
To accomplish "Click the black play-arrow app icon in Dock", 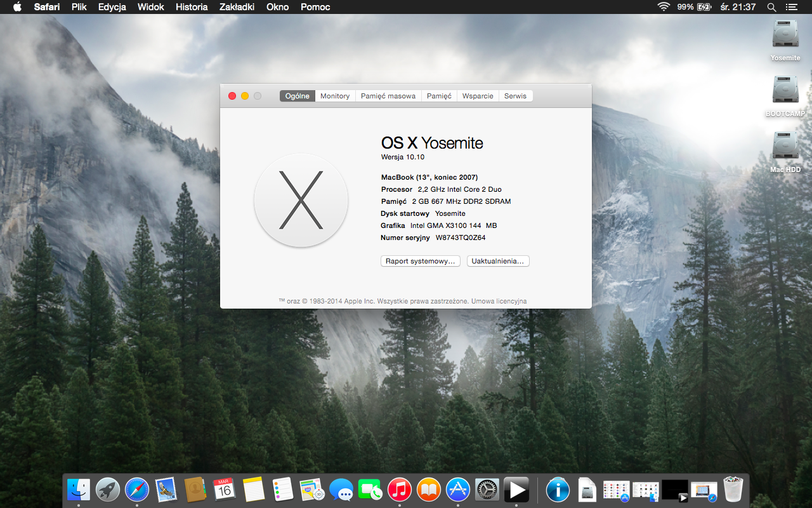I will click(x=516, y=490).
